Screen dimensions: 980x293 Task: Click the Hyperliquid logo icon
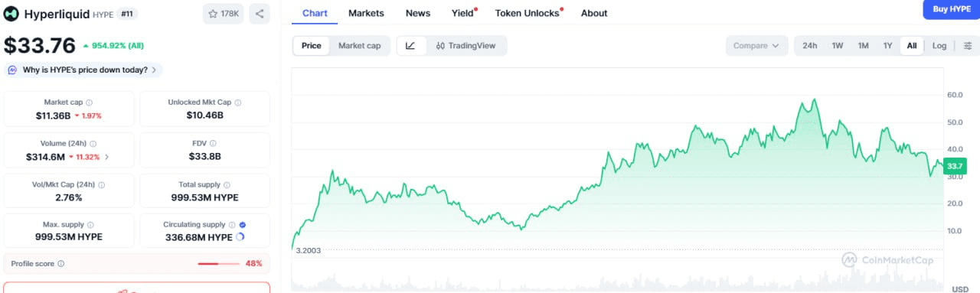[x=11, y=14]
